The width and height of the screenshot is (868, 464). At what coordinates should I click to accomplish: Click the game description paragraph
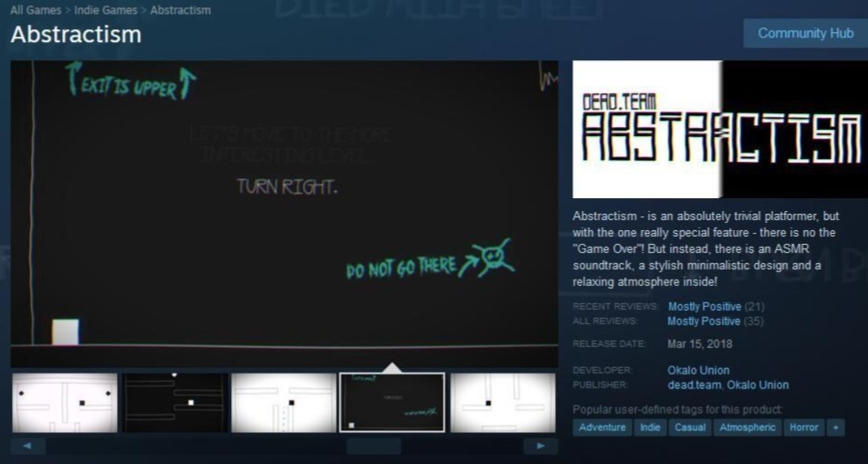tap(706, 248)
